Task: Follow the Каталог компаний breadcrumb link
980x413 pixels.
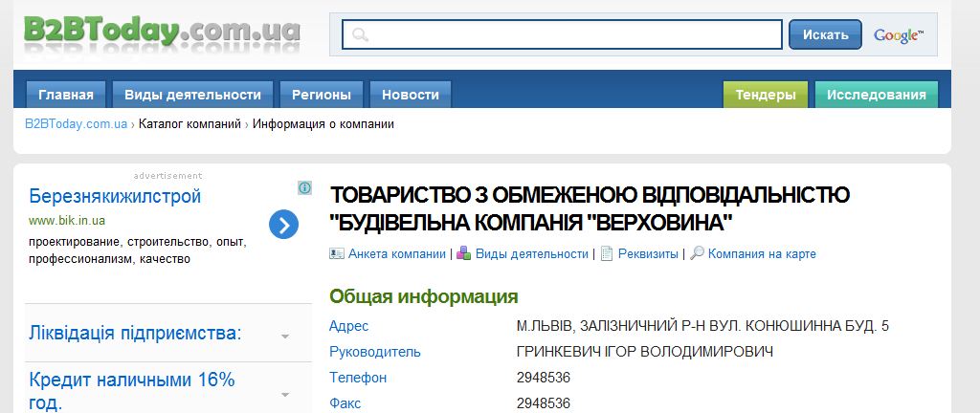Action: tap(189, 124)
